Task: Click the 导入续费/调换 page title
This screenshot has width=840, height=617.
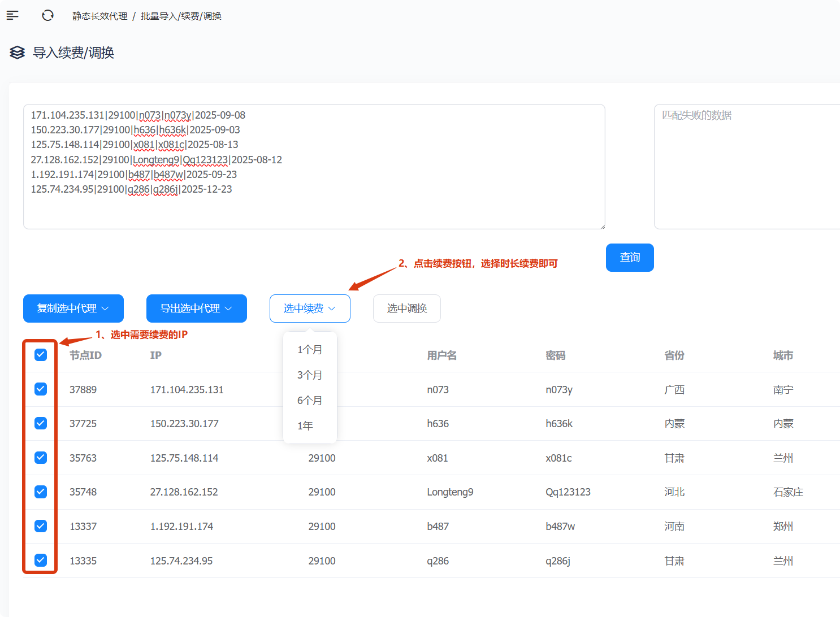Action: coord(73,53)
